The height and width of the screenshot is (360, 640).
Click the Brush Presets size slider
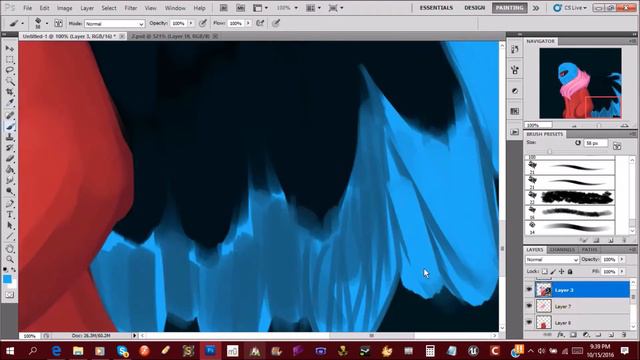point(549,151)
